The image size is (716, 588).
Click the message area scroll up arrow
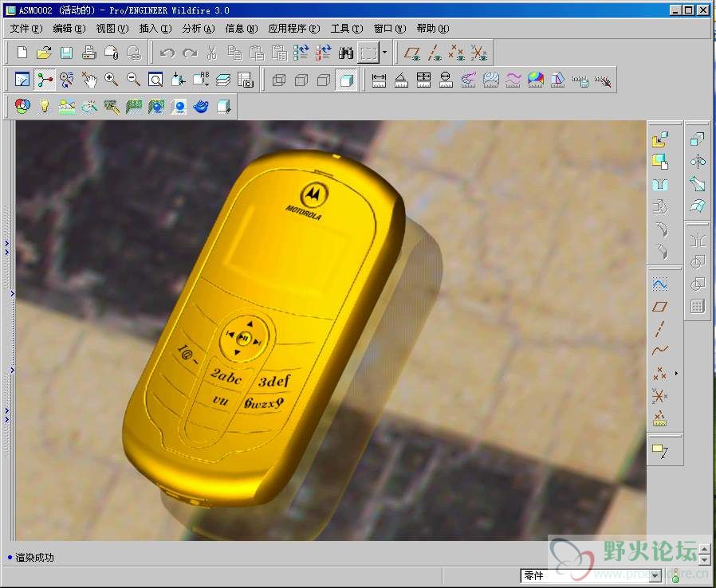click(x=705, y=549)
